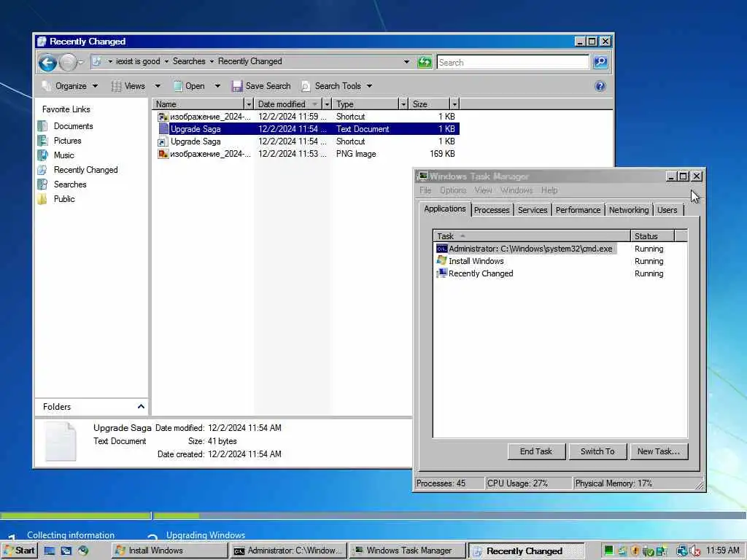Image resolution: width=747 pixels, height=560 pixels.
Task: Click the iexist is good breadcrumb
Action: click(x=138, y=61)
